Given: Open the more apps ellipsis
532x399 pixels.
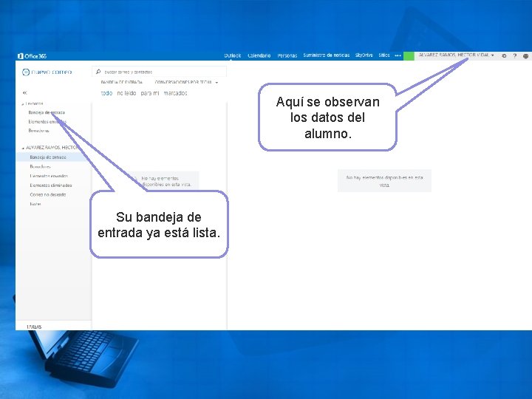Looking at the screenshot, I should (x=398, y=55).
